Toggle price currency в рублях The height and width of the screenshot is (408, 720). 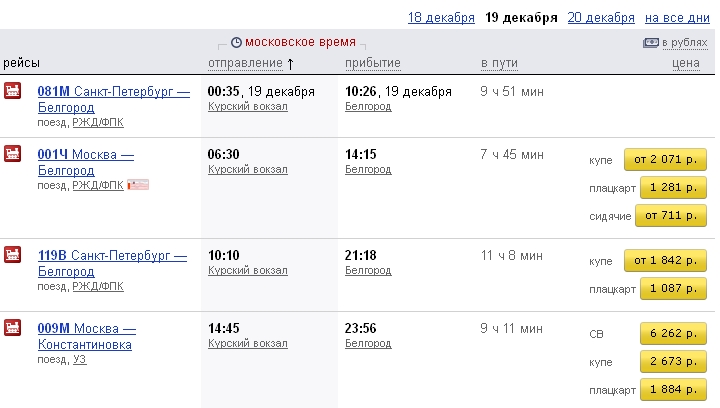click(684, 43)
